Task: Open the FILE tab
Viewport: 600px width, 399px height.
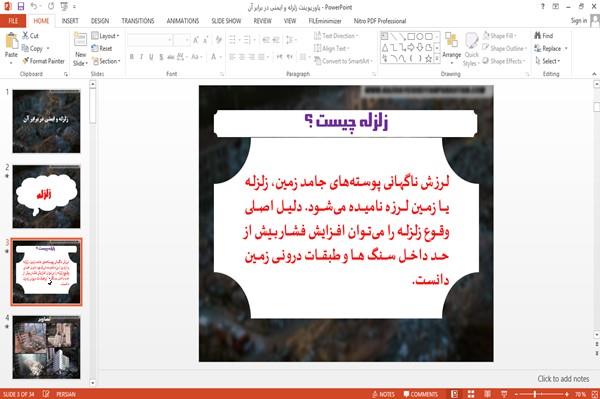Action: (13, 21)
